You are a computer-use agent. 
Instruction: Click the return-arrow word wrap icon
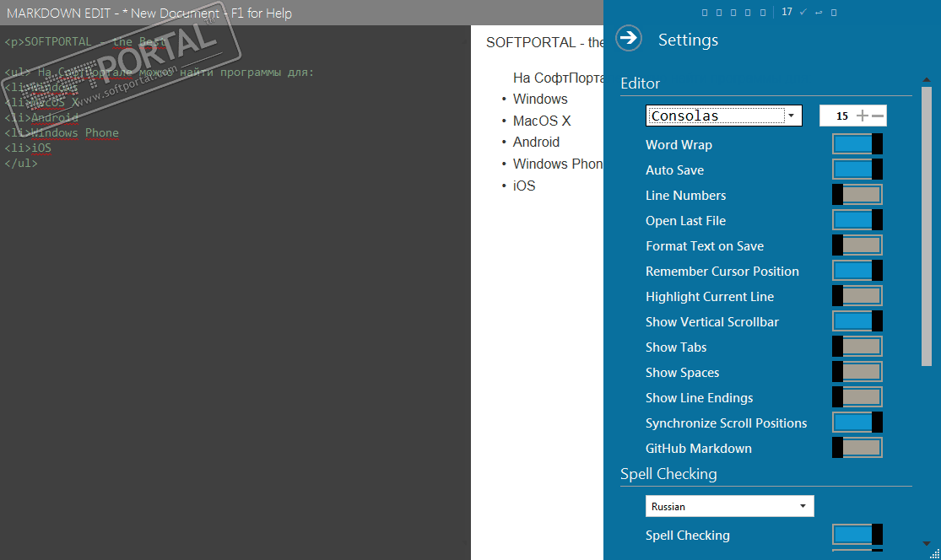tap(819, 13)
